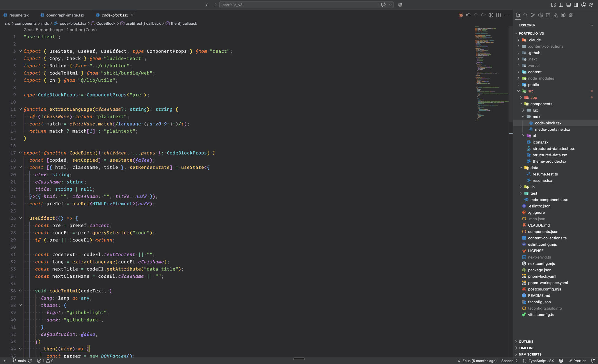Collapse the PORTFOLIO_V3 root folder
The image size is (598, 364).
tap(516, 34)
